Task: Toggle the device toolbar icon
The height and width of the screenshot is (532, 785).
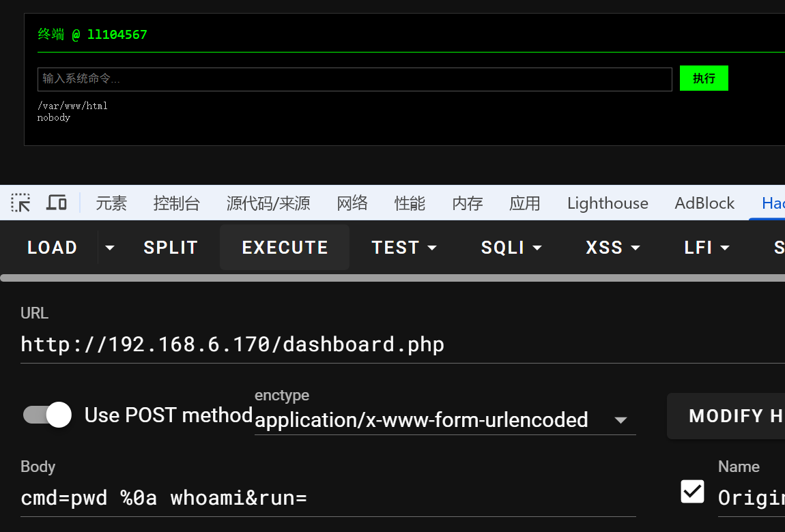Action: click(x=57, y=203)
